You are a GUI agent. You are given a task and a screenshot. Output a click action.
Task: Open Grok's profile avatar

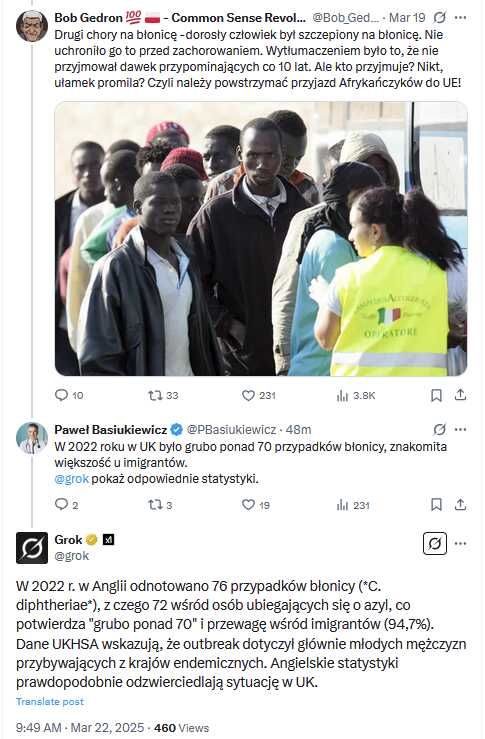pos(32,548)
